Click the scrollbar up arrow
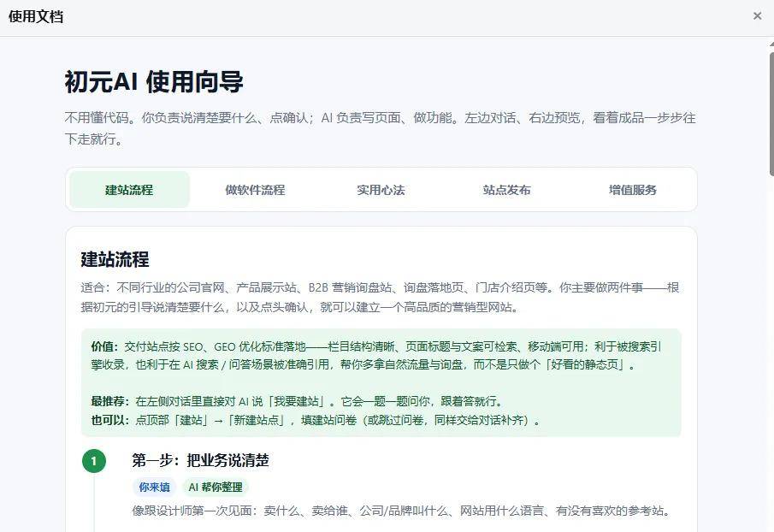Viewport: 774px width, 532px height. click(x=771, y=43)
